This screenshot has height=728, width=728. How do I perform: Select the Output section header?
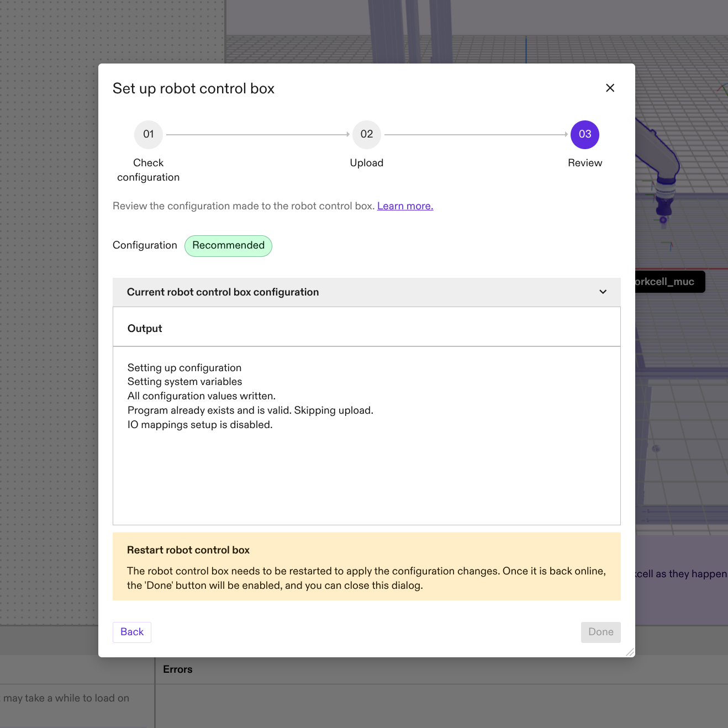(x=145, y=328)
